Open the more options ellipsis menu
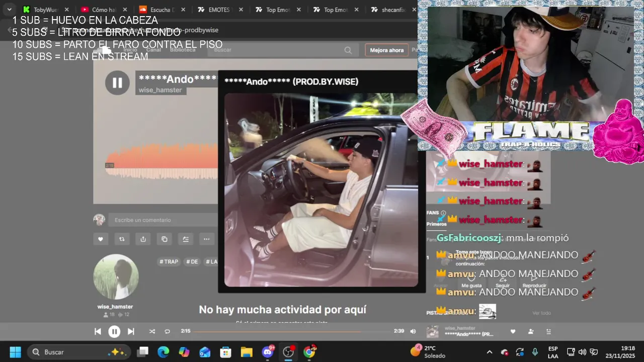The image size is (644, 362). [206, 239]
